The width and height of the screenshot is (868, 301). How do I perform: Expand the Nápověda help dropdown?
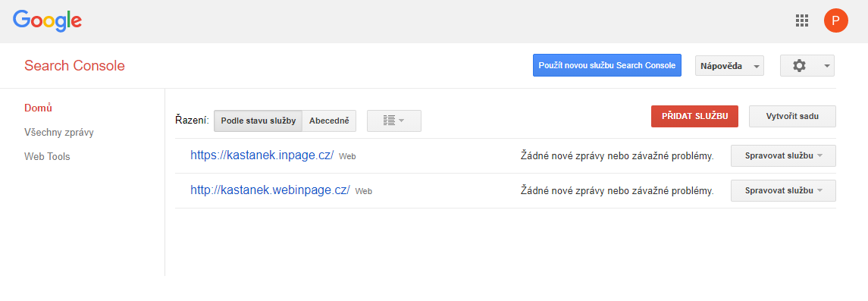(x=729, y=66)
